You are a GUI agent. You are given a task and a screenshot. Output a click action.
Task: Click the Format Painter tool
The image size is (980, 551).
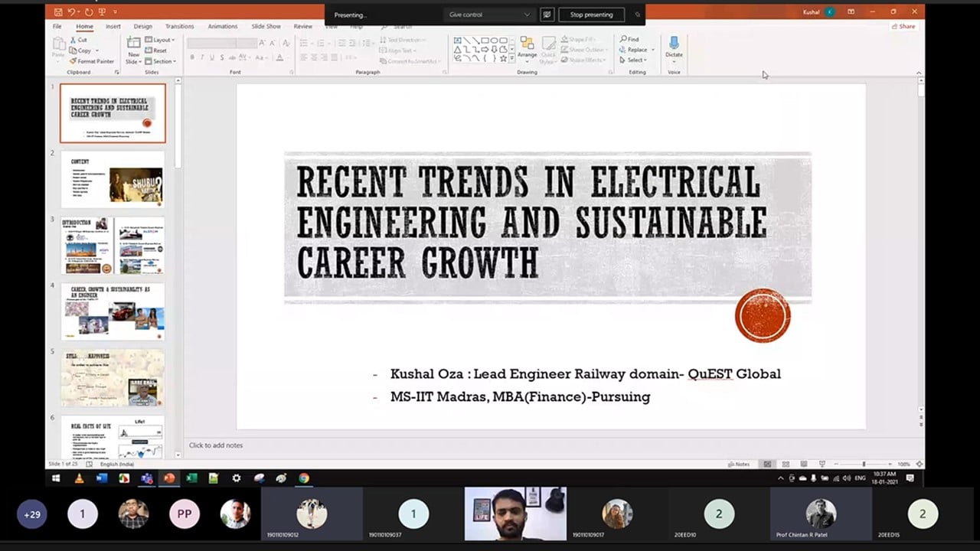pos(92,61)
